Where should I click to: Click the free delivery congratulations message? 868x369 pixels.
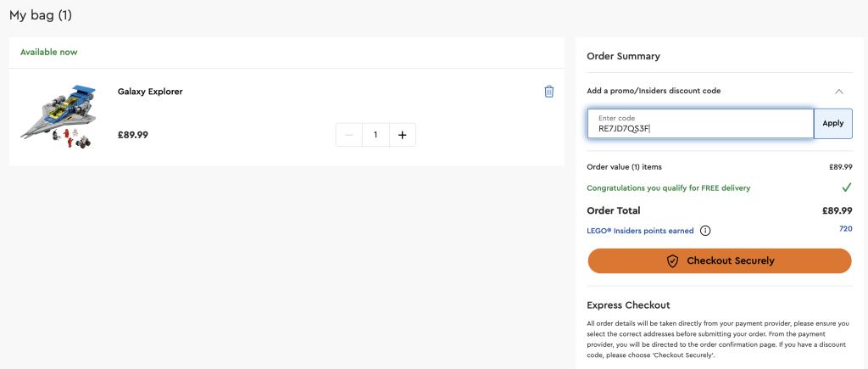668,187
